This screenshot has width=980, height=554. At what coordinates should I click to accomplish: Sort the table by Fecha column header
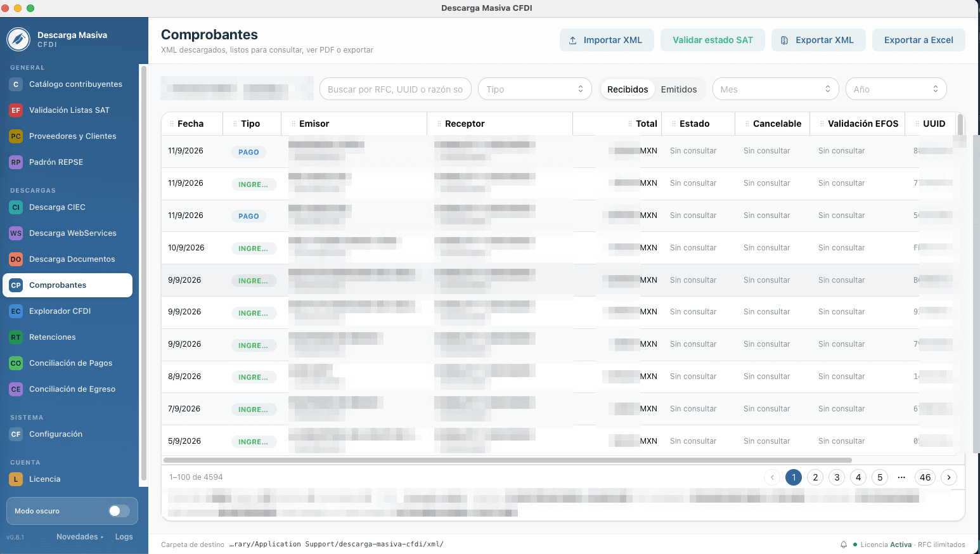pos(192,124)
